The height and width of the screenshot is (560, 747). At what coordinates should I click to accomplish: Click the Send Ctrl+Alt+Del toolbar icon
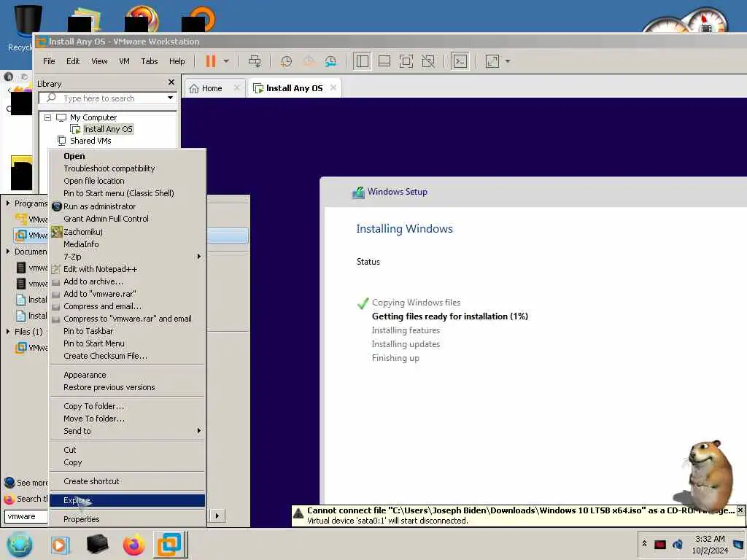(x=255, y=61)
